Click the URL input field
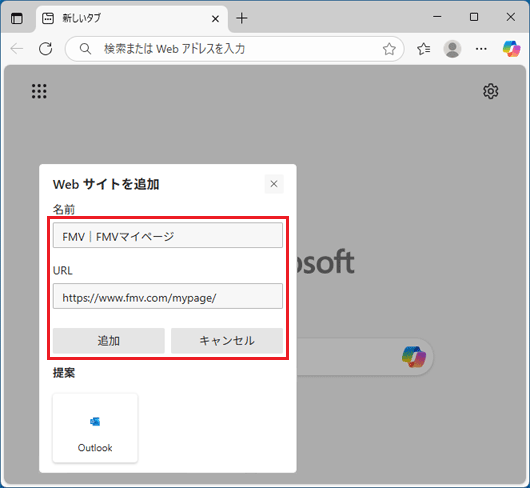 pos(168,296)
